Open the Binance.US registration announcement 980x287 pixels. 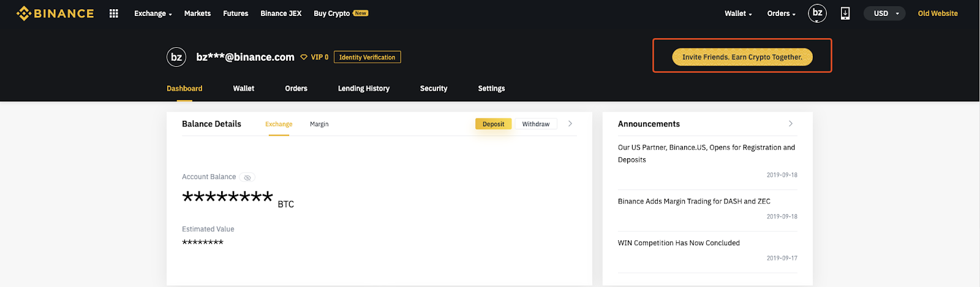pyautogui.click(x=706, y=153)
